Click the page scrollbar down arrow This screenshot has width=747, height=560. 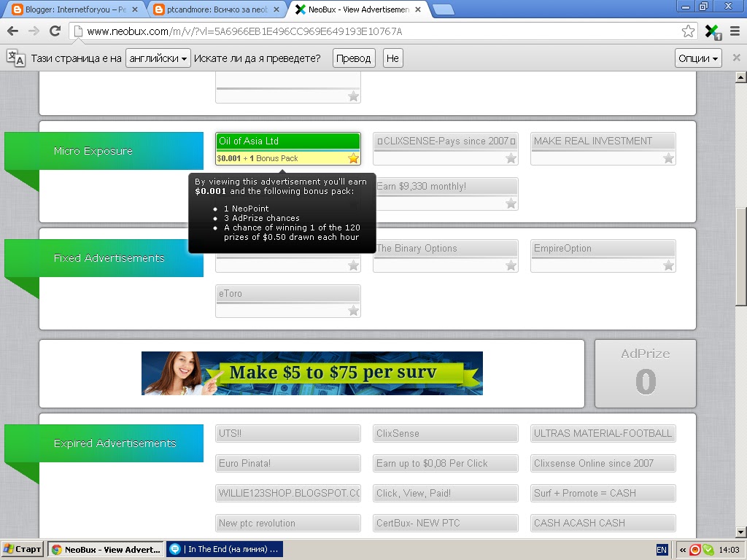click(741, 532)
